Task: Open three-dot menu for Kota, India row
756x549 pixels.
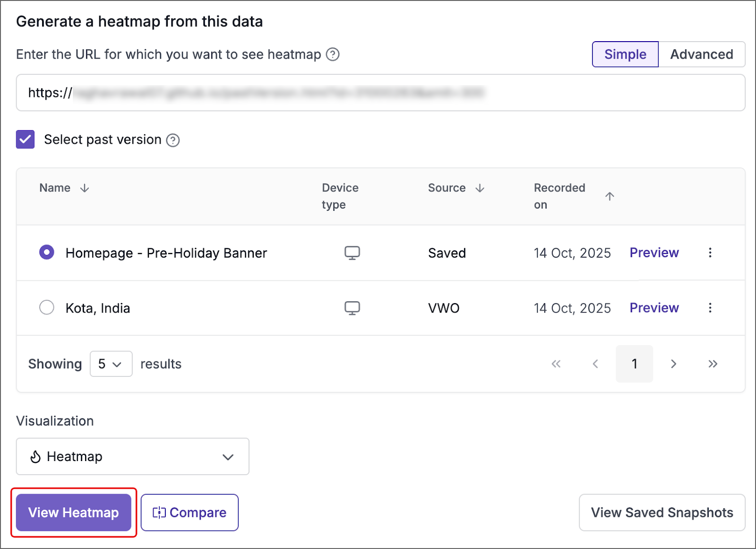Action: click(x=710, y=308)
